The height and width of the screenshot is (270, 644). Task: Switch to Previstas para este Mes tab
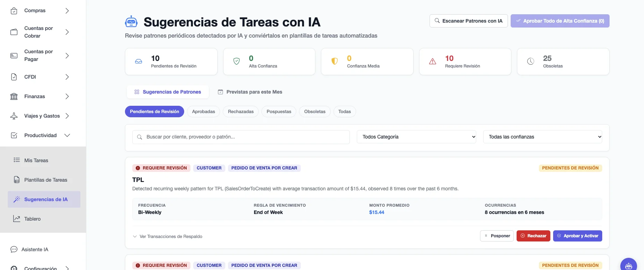click(250, 92)
